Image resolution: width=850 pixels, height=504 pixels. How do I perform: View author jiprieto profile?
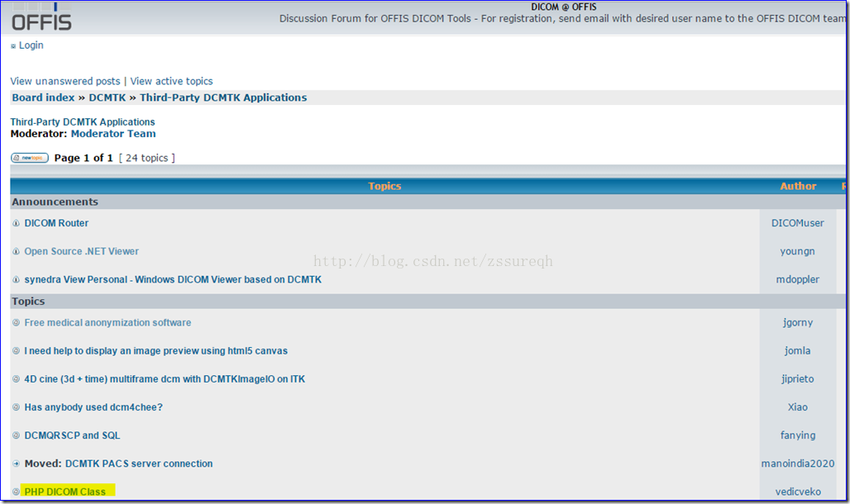797,378
